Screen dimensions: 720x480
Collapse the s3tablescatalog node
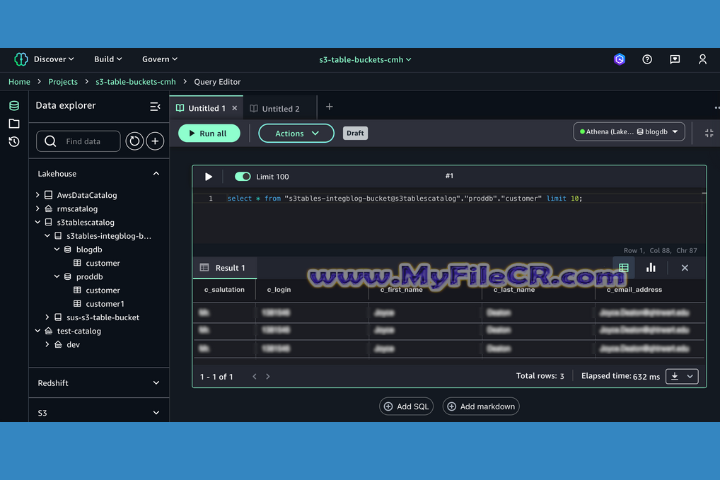pos(38,222)
